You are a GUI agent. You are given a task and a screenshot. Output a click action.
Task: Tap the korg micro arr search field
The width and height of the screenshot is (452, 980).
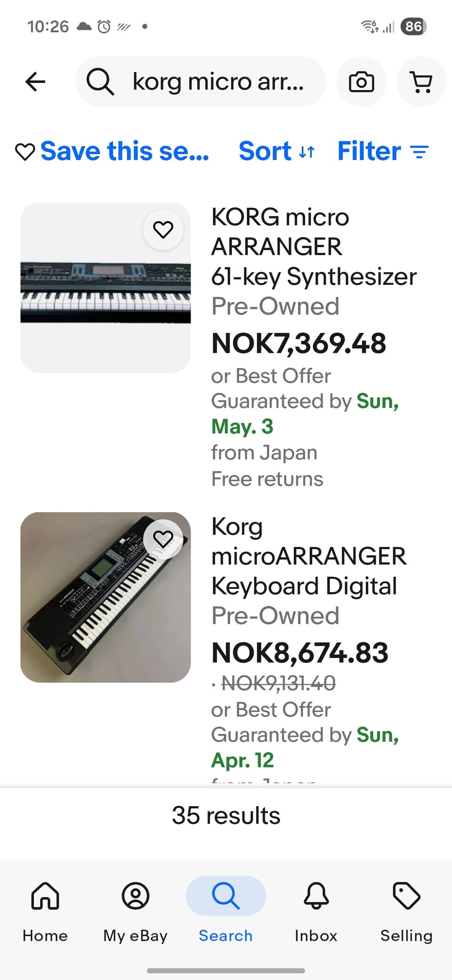tap(218, 82)
